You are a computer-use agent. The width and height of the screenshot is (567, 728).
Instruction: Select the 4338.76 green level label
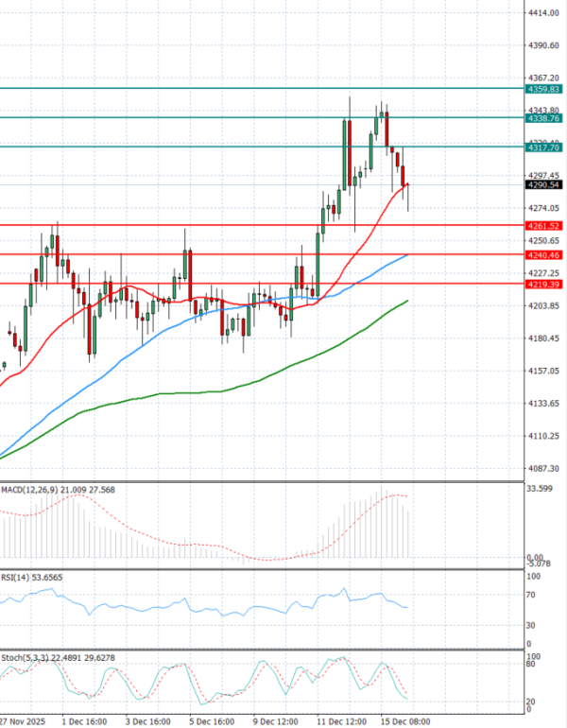(x=544, y=118)
